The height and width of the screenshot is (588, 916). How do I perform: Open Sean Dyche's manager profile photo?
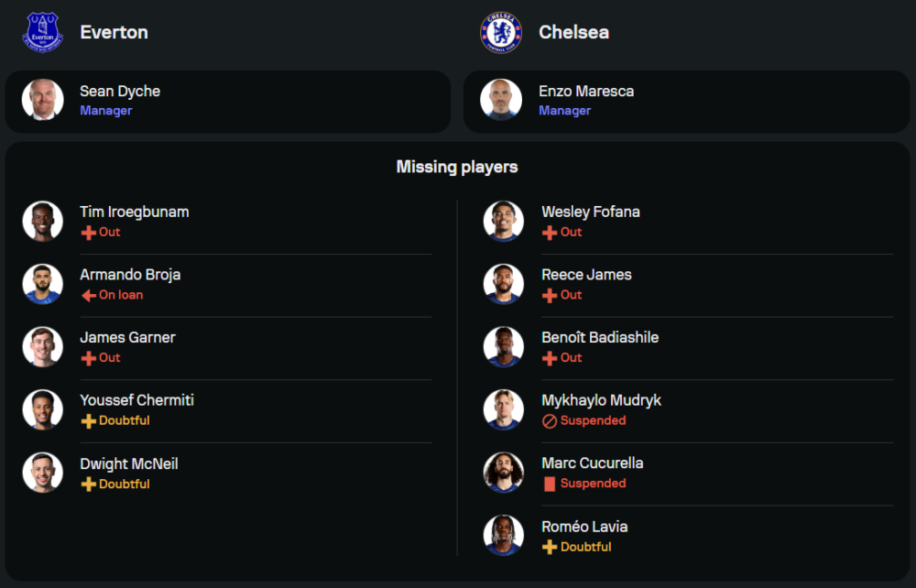42,100
